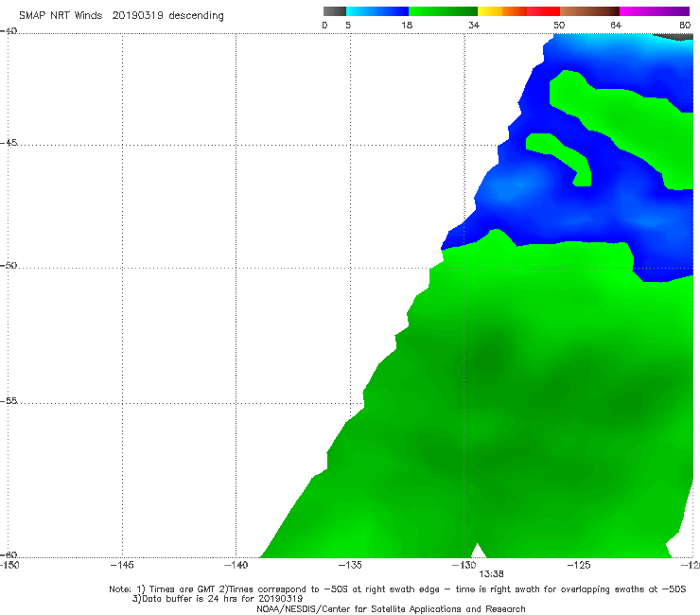700x615 pixels.
Task: Click longitude axis label '-135'
Action: click(350, 565)
